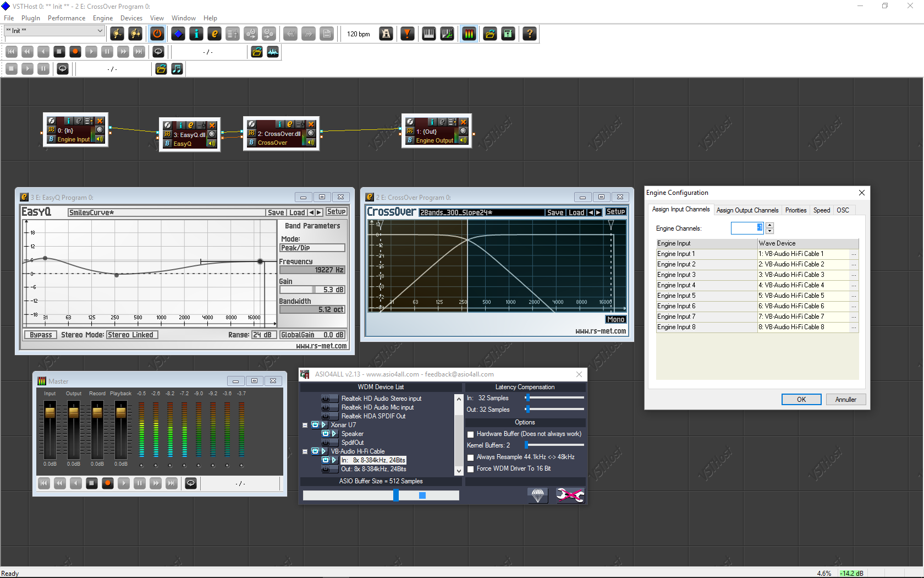The height and width of the screenshot is (578, 924).
Task: Click OK in Engine Configuration
Action: pyautogui.click(x=801, y=400)
